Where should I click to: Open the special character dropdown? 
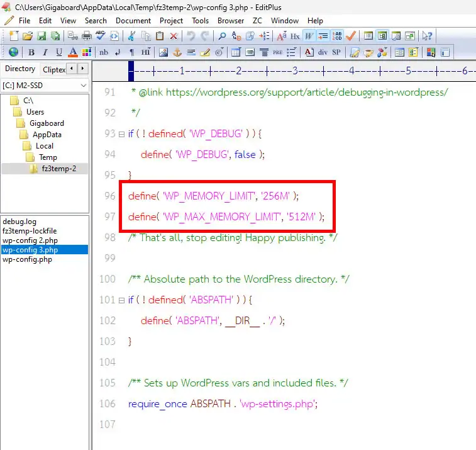[219, 52]
